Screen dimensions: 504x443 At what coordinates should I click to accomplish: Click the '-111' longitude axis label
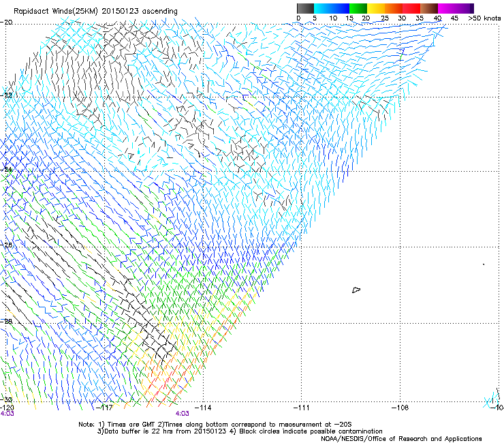(x=301, y=408)
